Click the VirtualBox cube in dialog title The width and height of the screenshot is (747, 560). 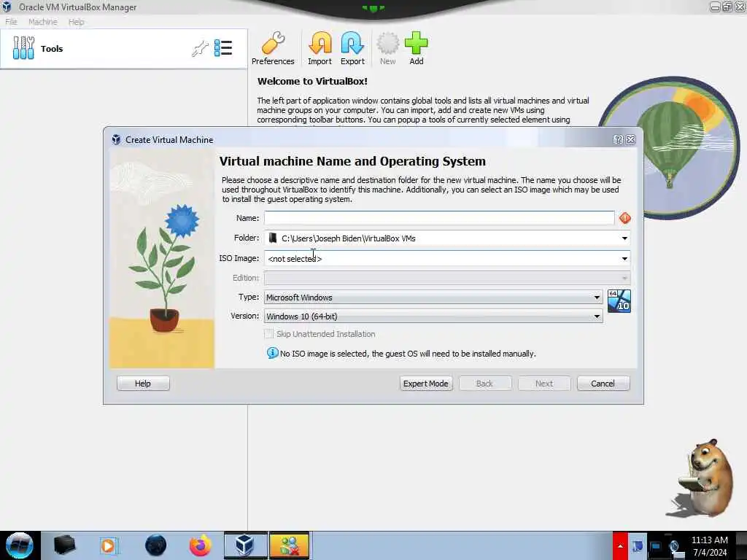(x=116, y=139)
